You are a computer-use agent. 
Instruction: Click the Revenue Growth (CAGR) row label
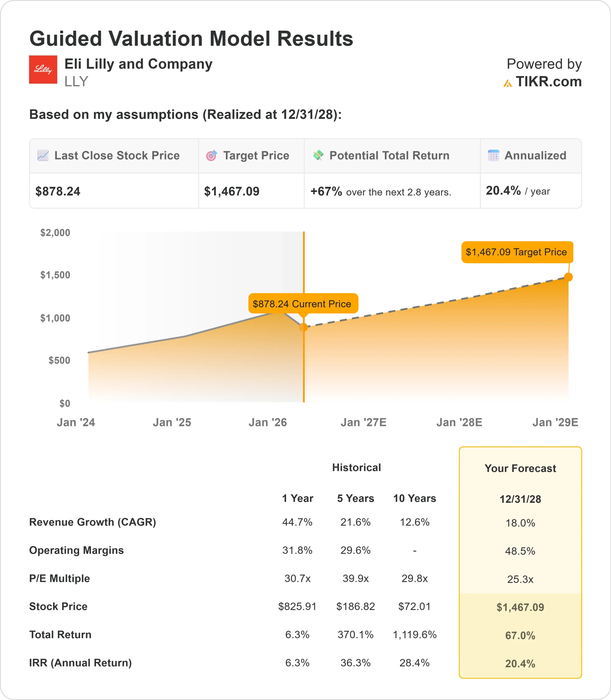click(x=92, y=522)
